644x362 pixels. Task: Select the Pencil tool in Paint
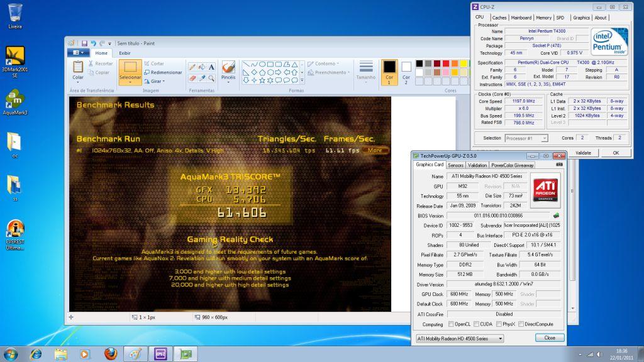click(x=192, y=67)
